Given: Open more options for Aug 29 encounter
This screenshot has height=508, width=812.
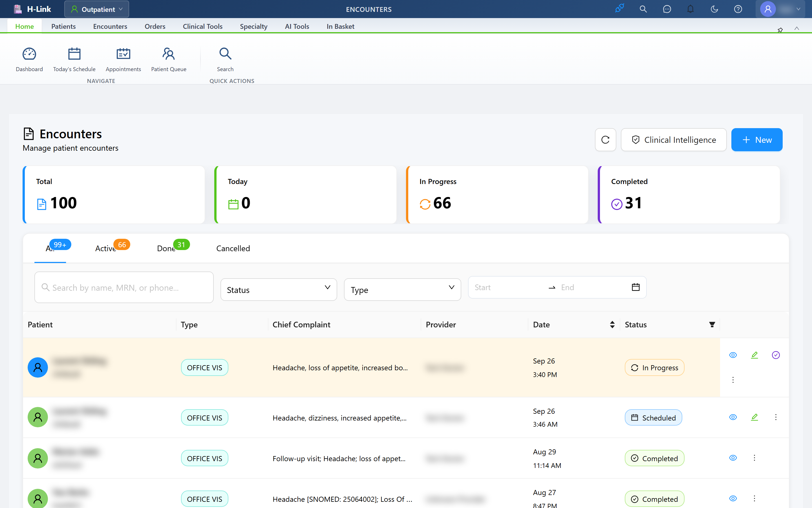Looking at the screenshot, I should (754, 458).
